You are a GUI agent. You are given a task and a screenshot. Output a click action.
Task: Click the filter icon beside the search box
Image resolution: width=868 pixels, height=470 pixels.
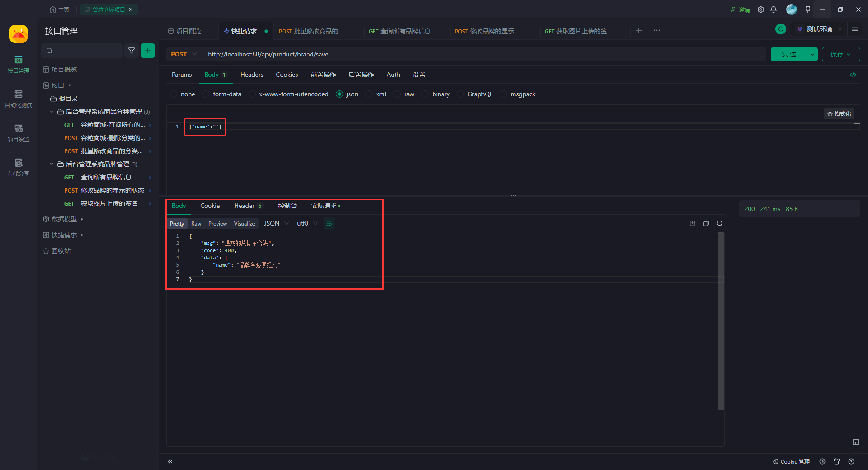132,51
